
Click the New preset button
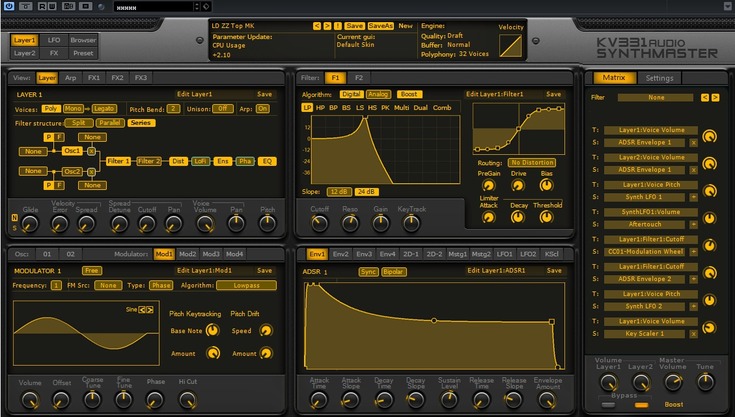(405, 26)
